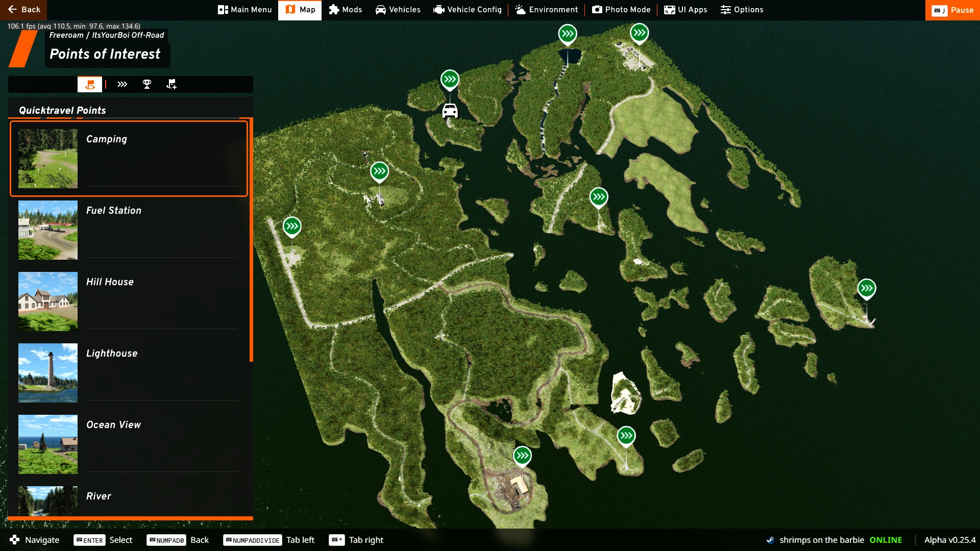Click quicktravel marker on the middle peninsula
The image size is (980, 551).
tap(599, 197)
